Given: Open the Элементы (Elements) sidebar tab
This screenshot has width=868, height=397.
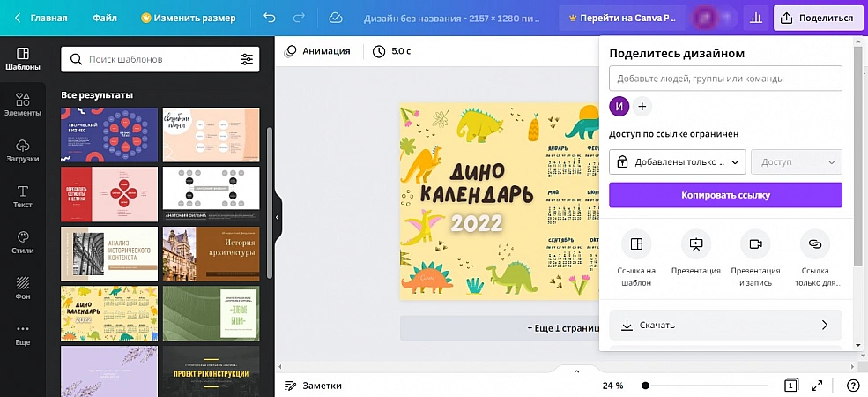Looking at the screenshot, I should click(x=23, y=105).
